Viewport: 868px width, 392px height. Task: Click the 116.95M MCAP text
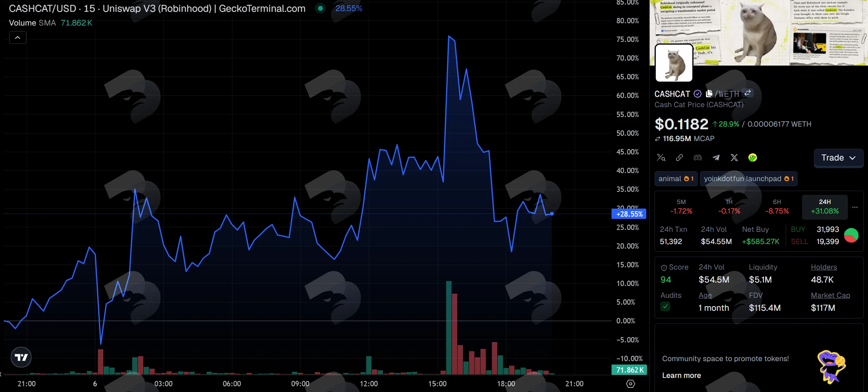pyautogui.click(x=689, y=139)
